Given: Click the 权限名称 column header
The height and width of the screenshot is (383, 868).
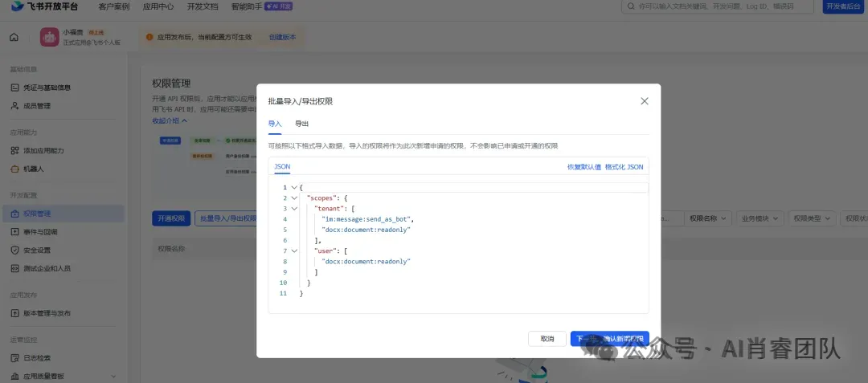Looking at the screenshot, I should [x=171, y=249].
